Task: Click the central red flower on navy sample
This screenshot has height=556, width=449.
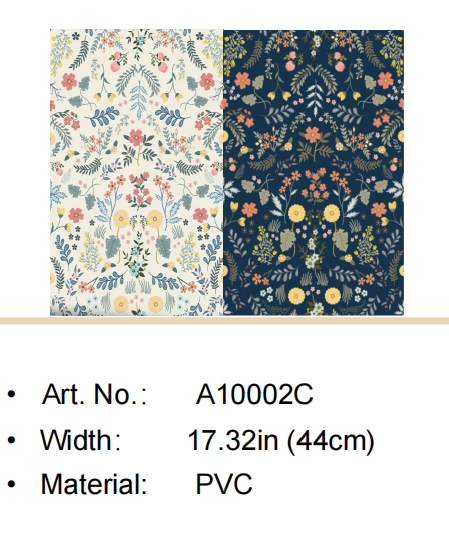Action: (x=313, y=135)
